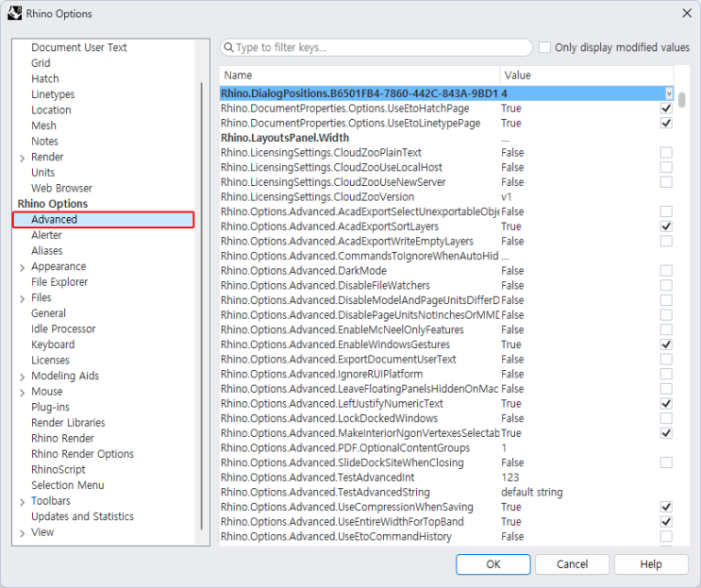Screen dimensions: 701x588
Task: Click the TestAdvancedInt value 123
Action: [x=510, y=478]
